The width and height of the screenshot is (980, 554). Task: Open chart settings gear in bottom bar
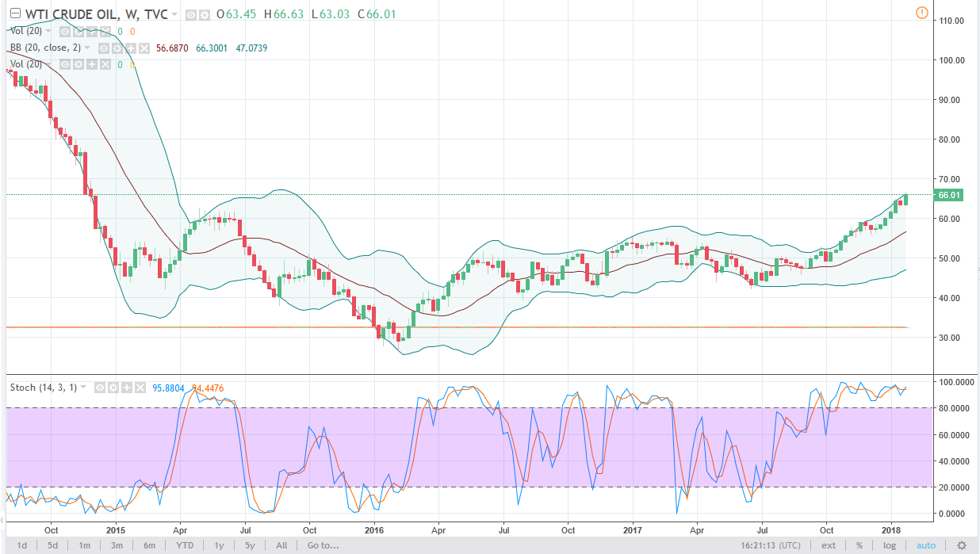pyautogui.click(x=961, y=545)
